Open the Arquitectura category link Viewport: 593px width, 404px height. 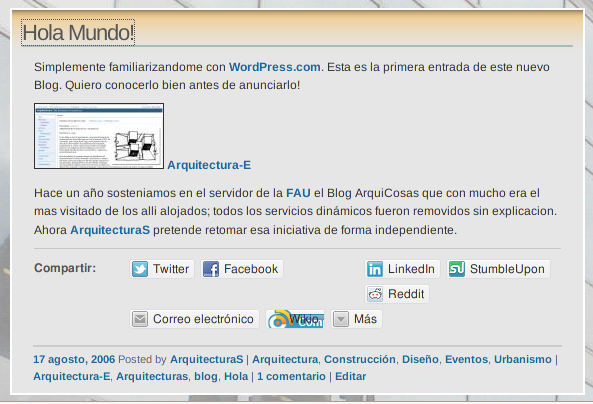[285, 359]
